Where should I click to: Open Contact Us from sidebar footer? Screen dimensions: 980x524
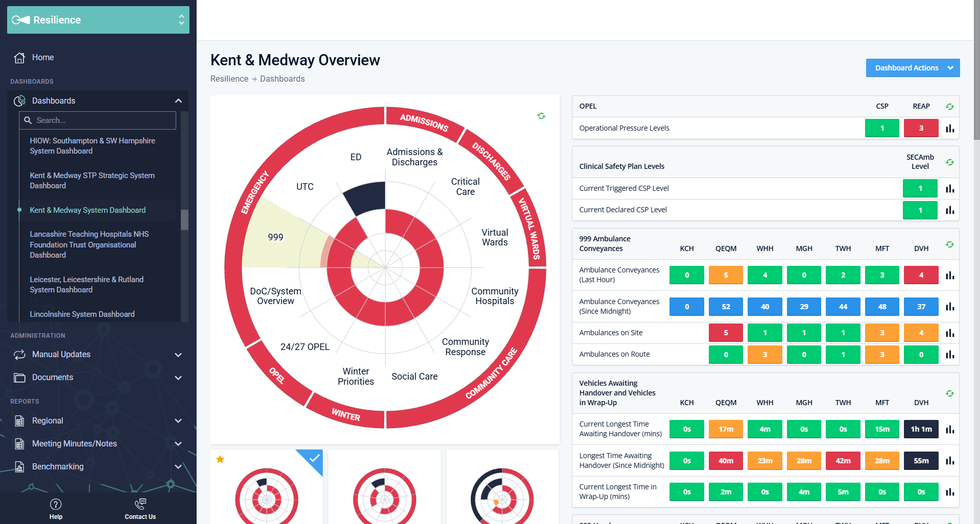tap(140, 509)
